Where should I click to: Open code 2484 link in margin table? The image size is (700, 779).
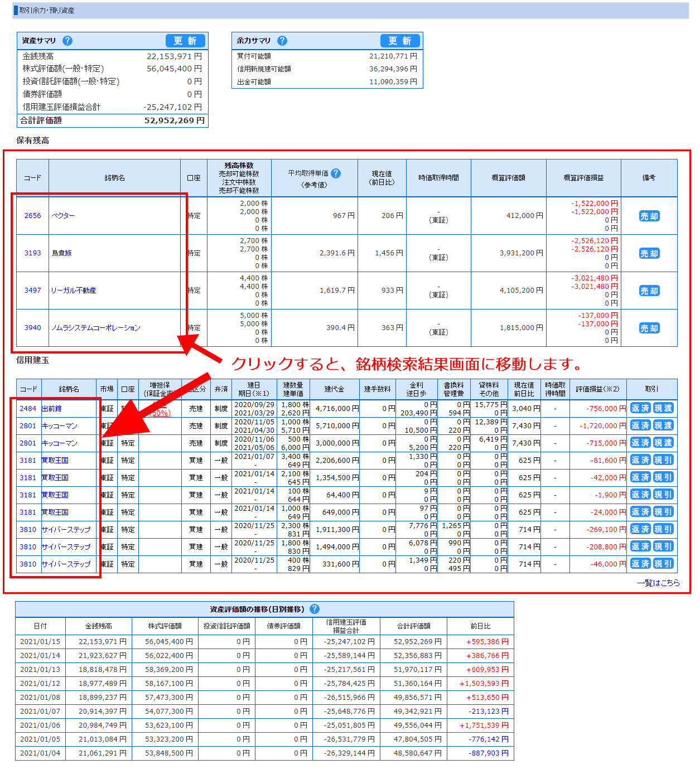point(28,409)
